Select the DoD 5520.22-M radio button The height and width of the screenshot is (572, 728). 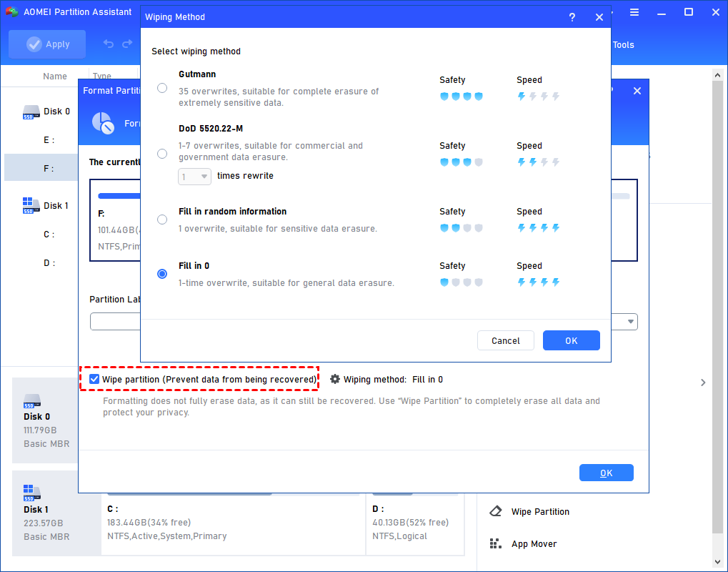pyautogui.click(x=162, y=153)
